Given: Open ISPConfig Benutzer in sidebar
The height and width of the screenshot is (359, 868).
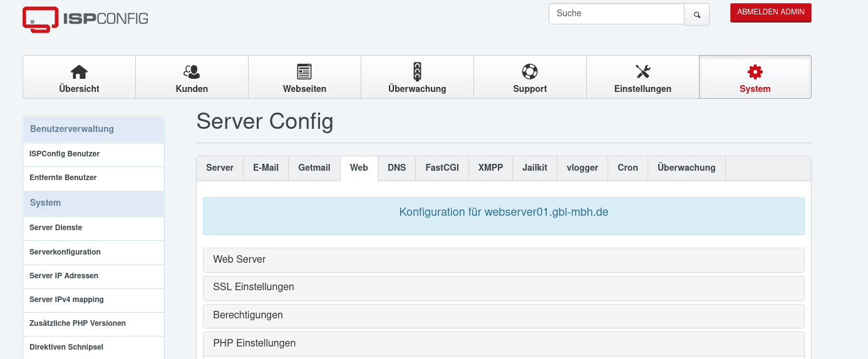Looking at the screenshot, I should coord(65,154).
